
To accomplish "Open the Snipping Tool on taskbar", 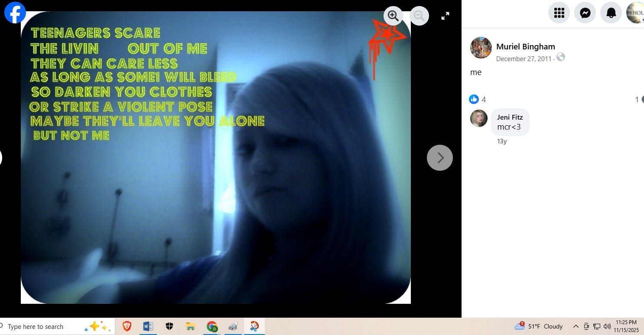I will (254, 326).
